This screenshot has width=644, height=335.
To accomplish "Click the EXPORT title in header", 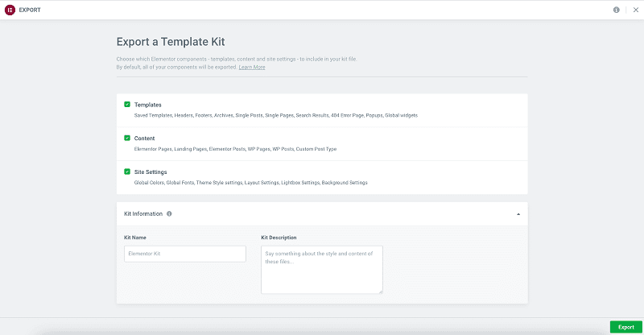I will pyautogui.click(x=30, y=10).
